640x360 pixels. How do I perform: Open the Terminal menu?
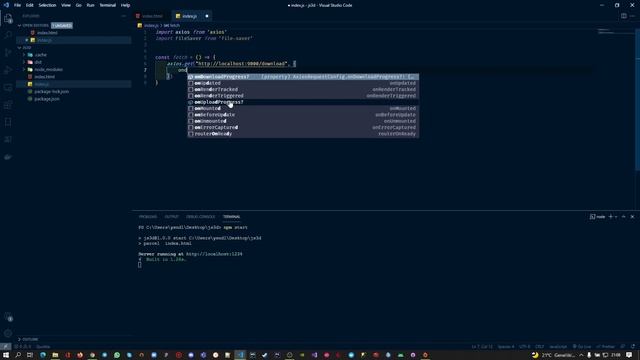pos(107,5)
